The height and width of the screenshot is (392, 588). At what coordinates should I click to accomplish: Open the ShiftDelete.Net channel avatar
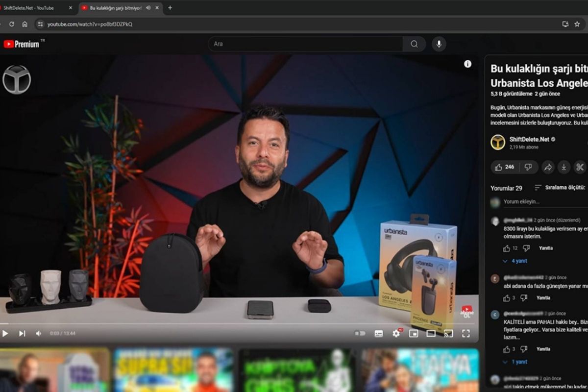(x=498, y=142)
